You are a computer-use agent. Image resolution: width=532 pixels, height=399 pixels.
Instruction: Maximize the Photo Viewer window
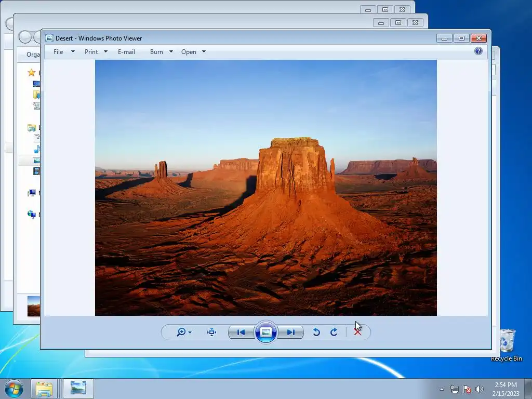pos(461,38)
